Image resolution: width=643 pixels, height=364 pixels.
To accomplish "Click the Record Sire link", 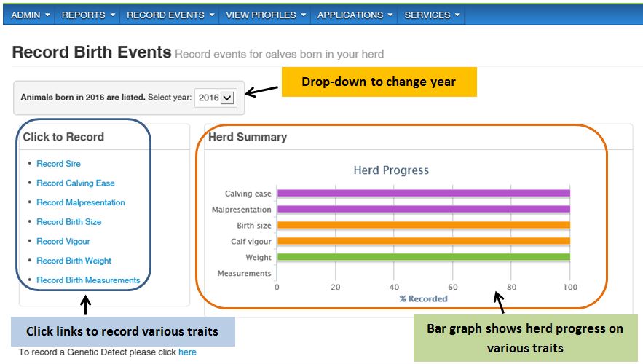I will (x=59, y=164).
